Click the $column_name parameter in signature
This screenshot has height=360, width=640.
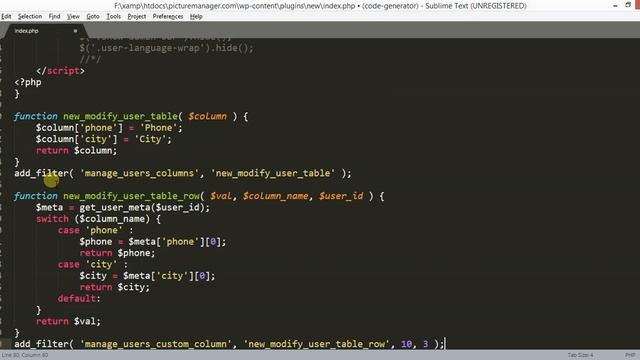pos(276,196)
